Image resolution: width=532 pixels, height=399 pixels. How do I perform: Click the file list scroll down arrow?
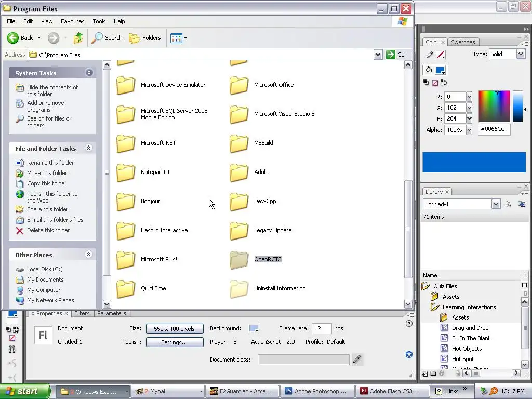coord(408,304)
